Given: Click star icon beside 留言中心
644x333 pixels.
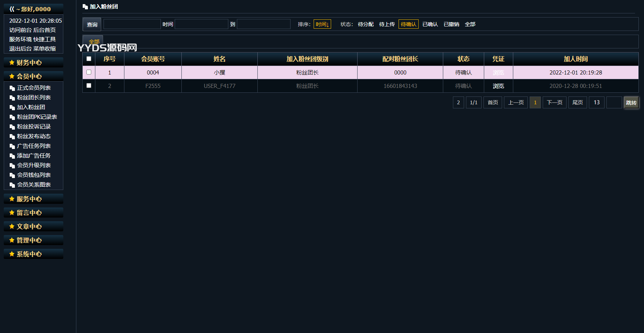Looking at the screenshot, I should tap(12, 213).
